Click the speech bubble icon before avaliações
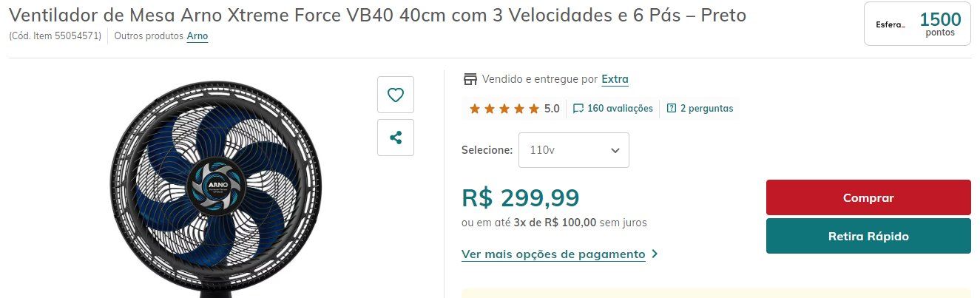Screen dimensions: 980x298 pos(578,109)
